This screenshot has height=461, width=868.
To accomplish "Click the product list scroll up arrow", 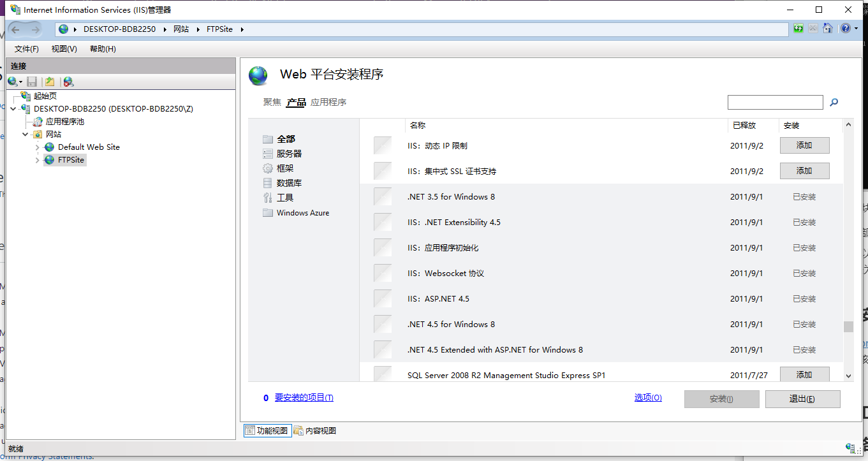I will click(x=848, y=125).
